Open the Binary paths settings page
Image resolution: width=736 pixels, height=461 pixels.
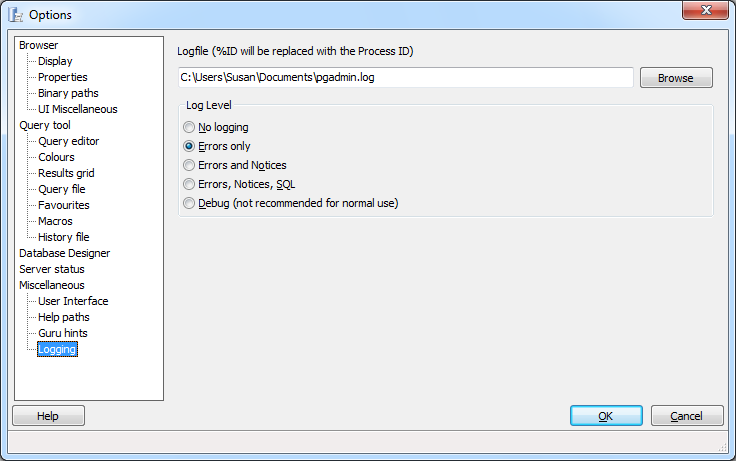tap(68, 93)
